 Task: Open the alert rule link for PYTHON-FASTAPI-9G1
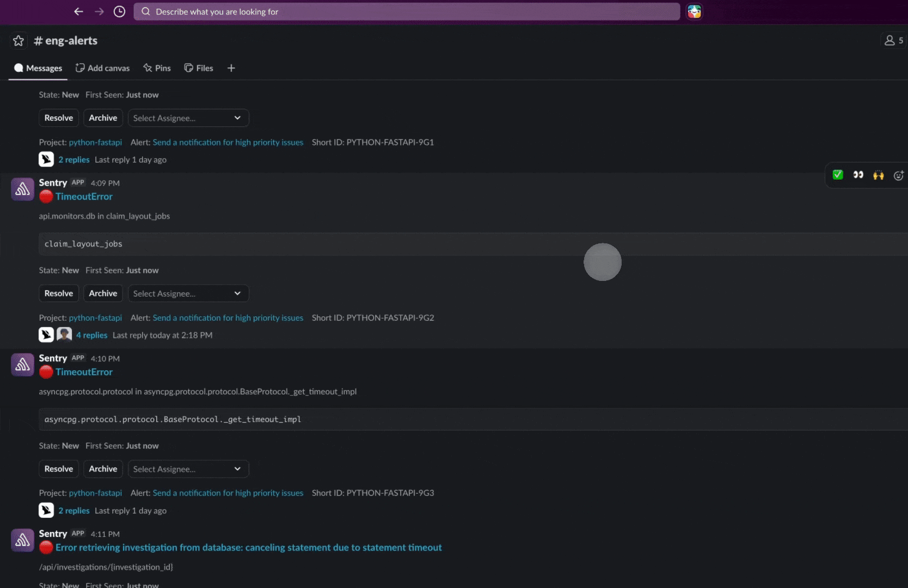click(228, 142)
